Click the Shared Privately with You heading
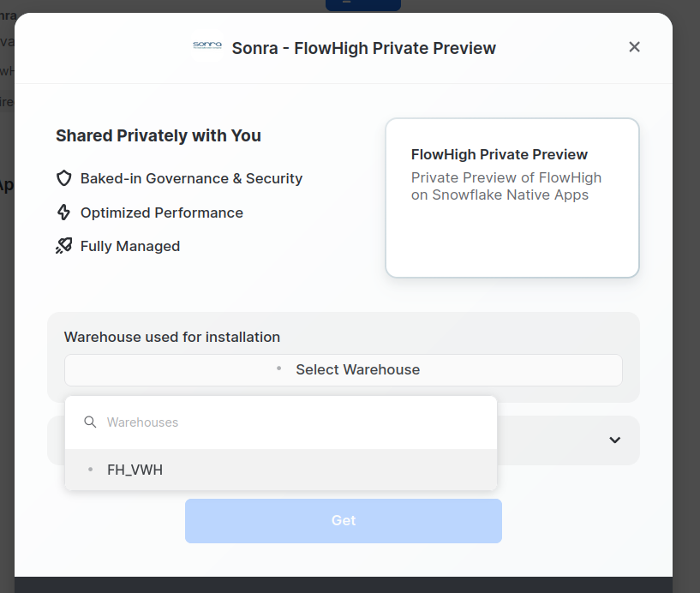The height and width of the screenshot is (593, 700). tap(158, 135)
